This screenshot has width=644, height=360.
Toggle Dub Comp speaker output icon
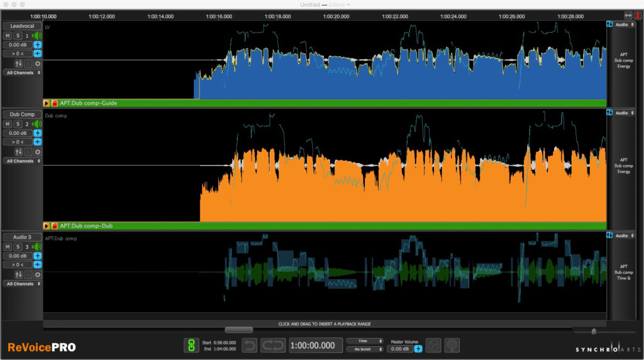[x=37, y=124]
